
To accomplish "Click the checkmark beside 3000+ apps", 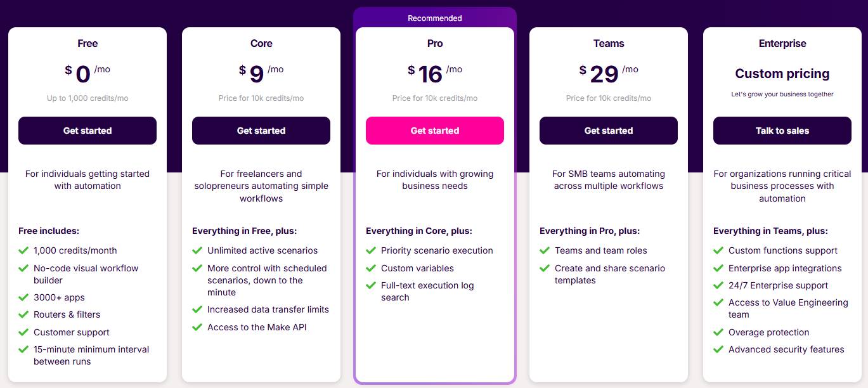I will pyautogui.click(x=23, y=297).
